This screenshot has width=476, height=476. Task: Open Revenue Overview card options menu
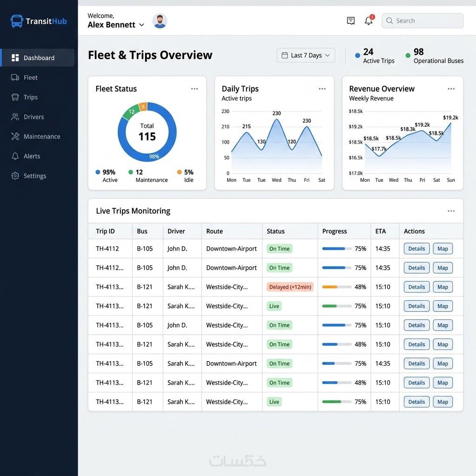pyautogui.click(x=451, y=89)
